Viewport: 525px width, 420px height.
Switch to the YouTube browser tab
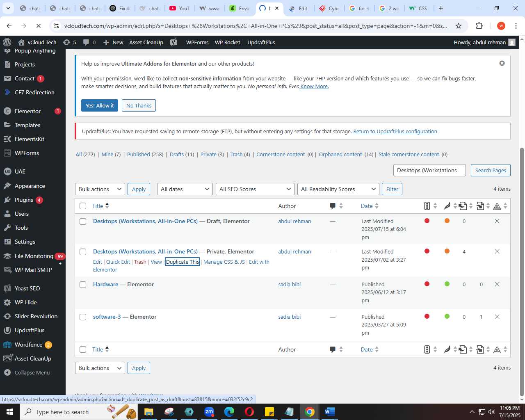[180, 8]
